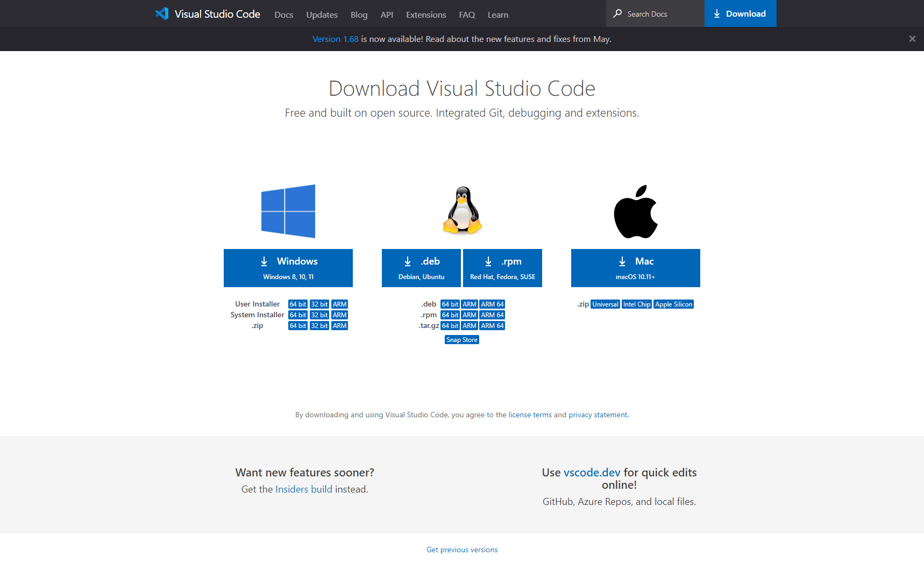This screenshot has width=924, height=563.
Task: Dismiss the version 1.68 notification banner
Action: pos(912,39)
